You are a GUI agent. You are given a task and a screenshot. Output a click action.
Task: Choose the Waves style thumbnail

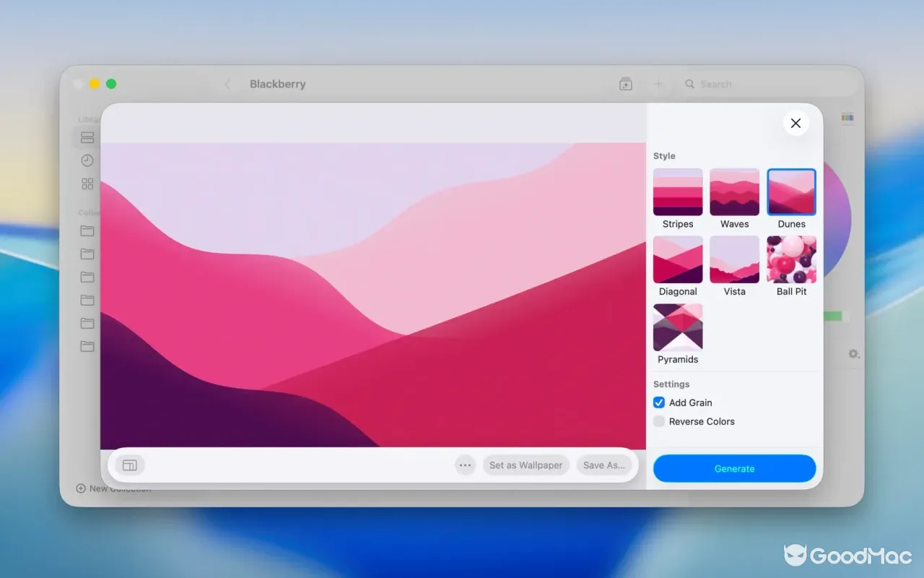click(x=735, y=192)
